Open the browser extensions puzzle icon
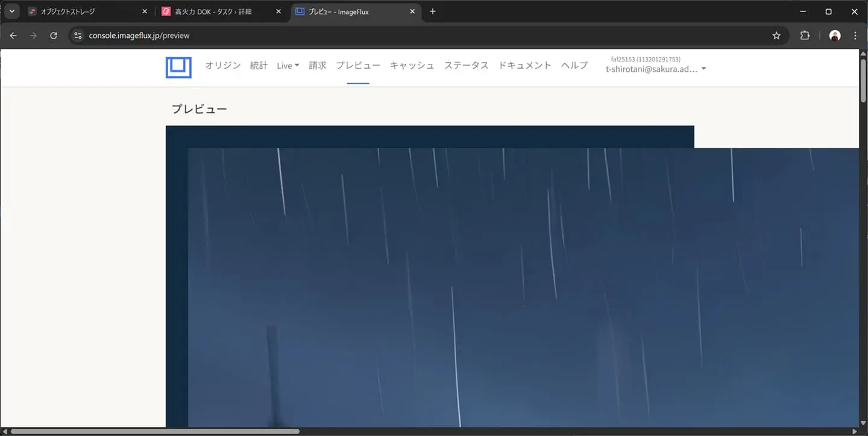Screen dimensions: 868x436 (805, 36)
